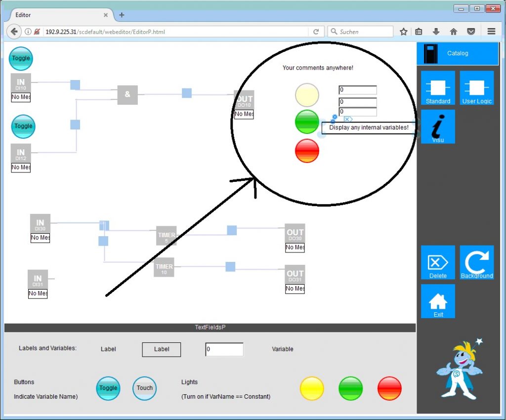506x420 pixels.
Task: Select the green light swatch
Action: (351, 388)
